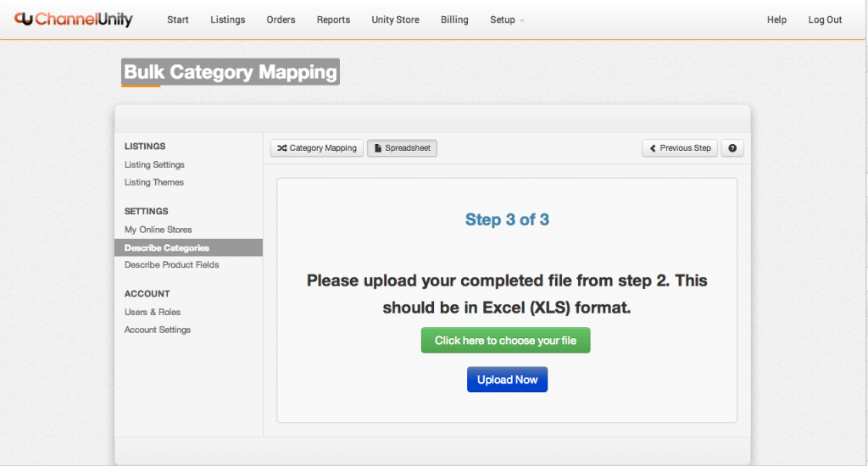Open the Billing page

click(454, 19)
